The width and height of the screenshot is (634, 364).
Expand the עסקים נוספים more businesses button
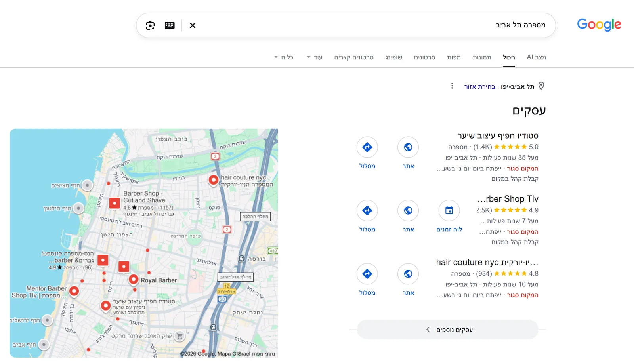click(x=448, y=330)
